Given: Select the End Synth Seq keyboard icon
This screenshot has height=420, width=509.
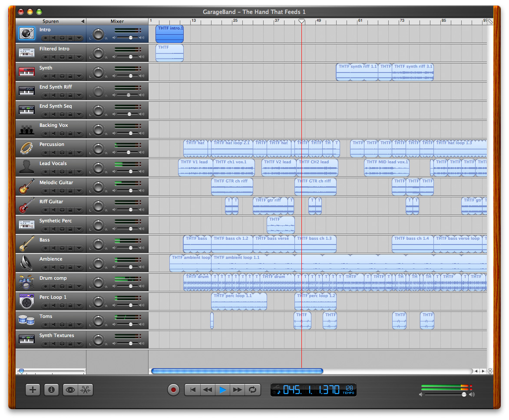Looking at the screenshot, I should [26, 110].
